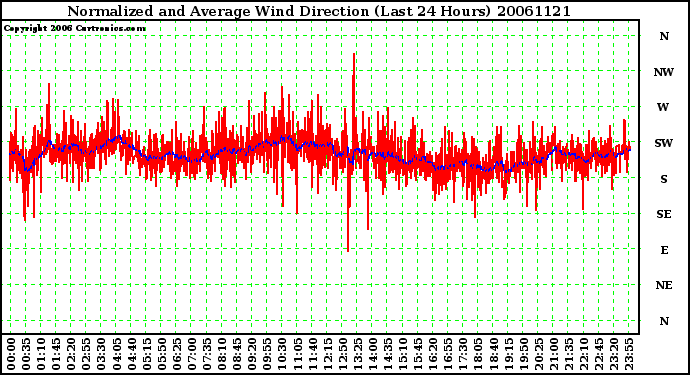Click the NE direction label
The height and width of the screenshot is (375, 690).
(x=664, y=285)
